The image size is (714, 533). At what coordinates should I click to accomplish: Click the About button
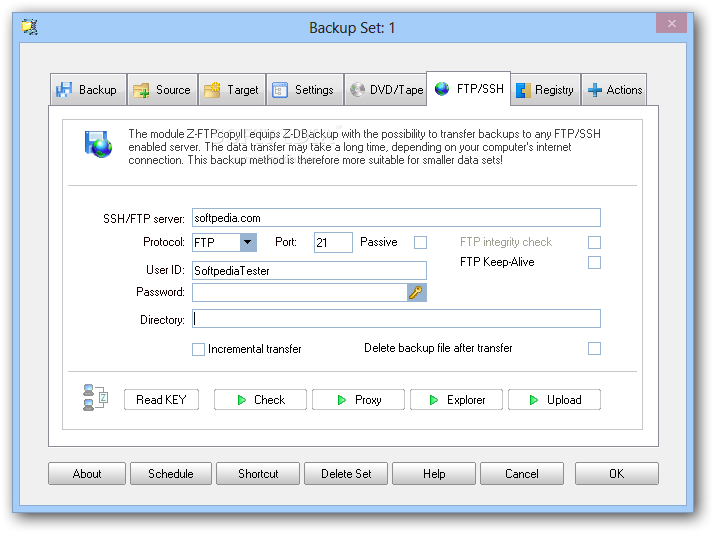coord(87,474)
